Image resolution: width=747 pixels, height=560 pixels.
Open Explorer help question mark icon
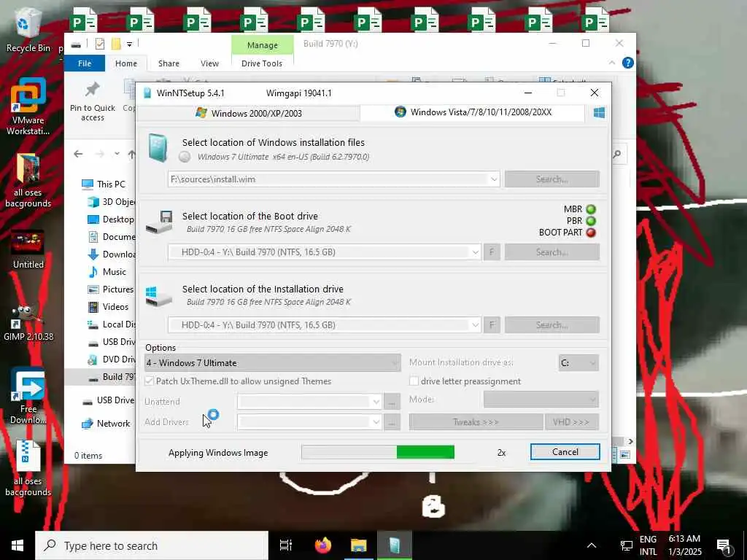click(628, 63)
